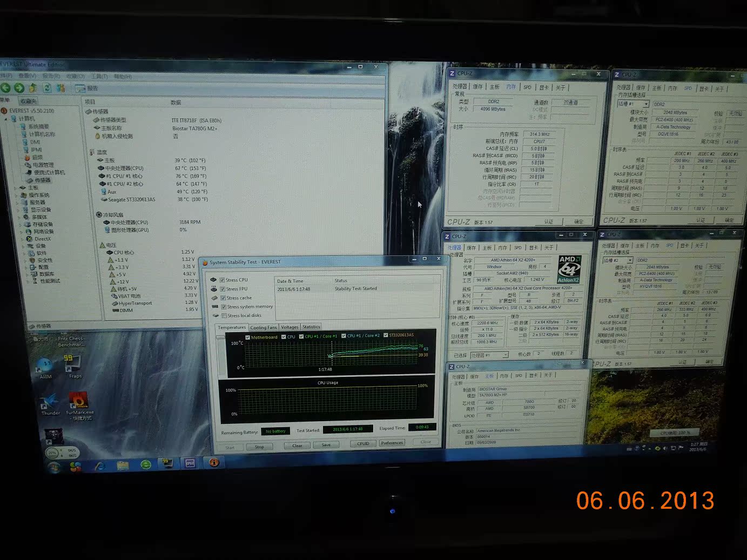Switch to CPU-Z via its taskbar button
The width and height of the screenshot is (747, 560).
coord(190,463)
